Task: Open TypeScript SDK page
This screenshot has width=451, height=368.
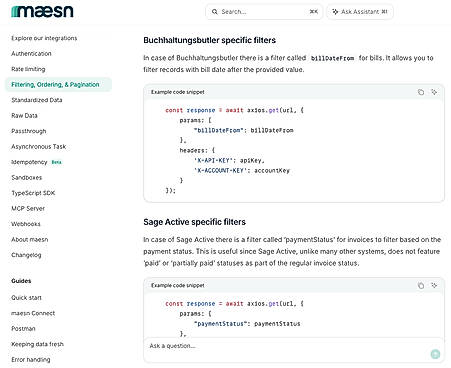Action: coord(33,193)
